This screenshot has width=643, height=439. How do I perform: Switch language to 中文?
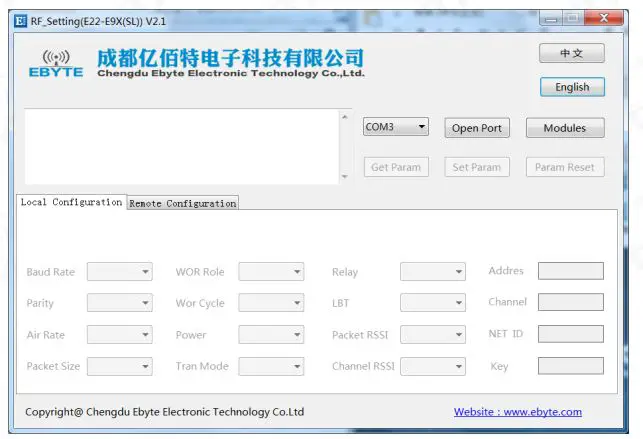tap(572, 53)
